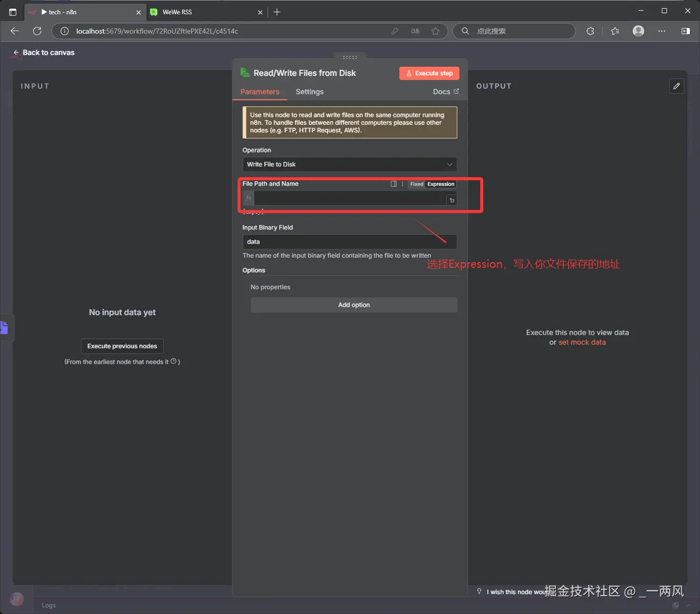Close the WeWe RSS tab

260,12
